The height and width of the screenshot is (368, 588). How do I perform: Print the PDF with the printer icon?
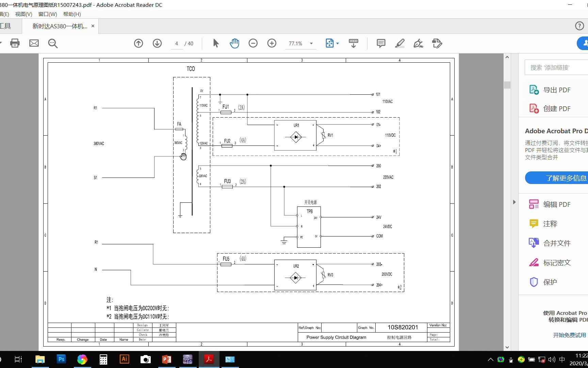pos(15,43)
